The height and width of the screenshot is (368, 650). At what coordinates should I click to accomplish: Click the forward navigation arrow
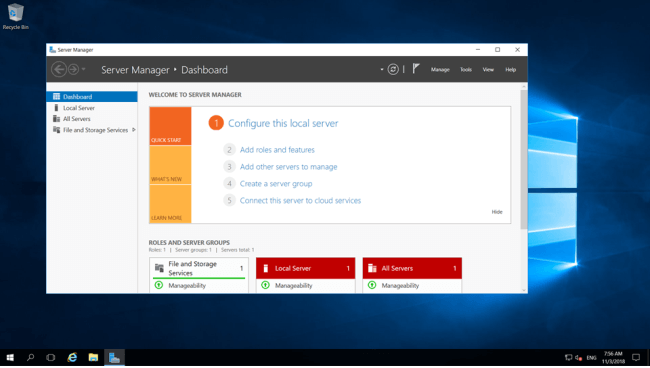coord(73,69)
